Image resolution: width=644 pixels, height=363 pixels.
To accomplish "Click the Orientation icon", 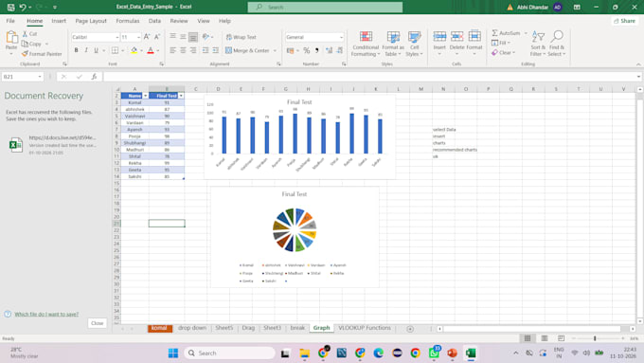I will (x=206, y=37).
